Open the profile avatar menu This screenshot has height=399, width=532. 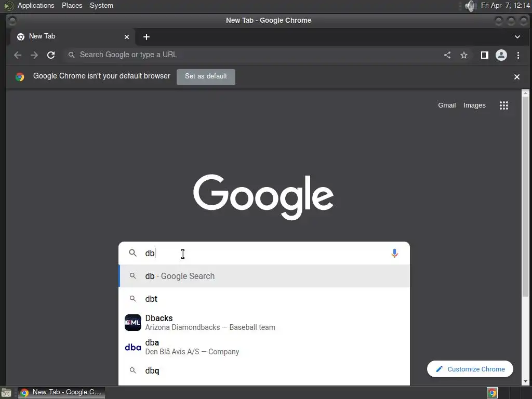point(501,55)
